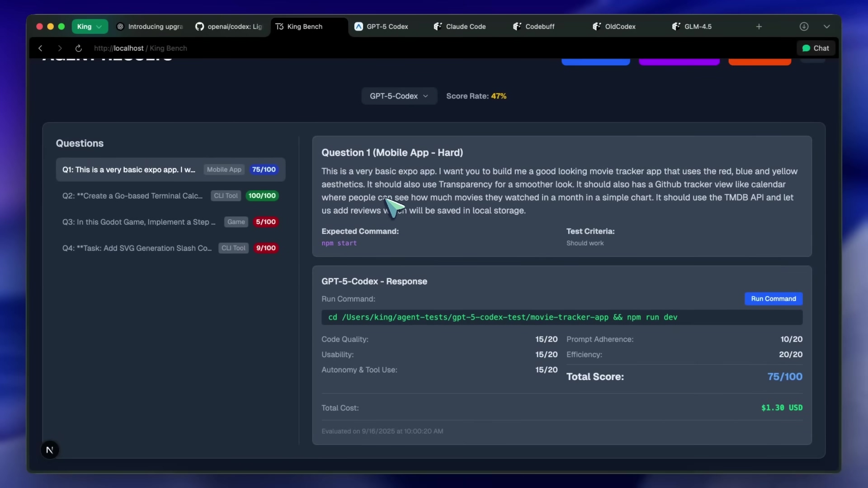The width and height of the screenshot is (868, 488).
Task: Switch to the openai/codex GitHub tab
Action: (x=229, y=27)
